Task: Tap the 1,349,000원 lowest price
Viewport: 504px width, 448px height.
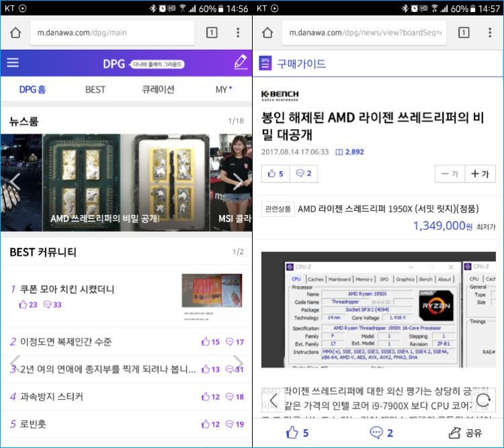Action: coord(443,226)
